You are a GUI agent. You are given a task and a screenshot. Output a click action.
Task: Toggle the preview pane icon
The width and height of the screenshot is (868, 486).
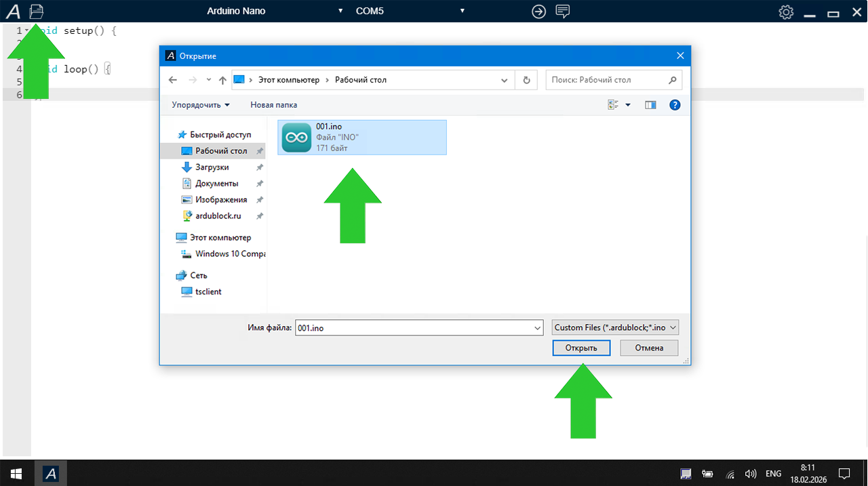[650, 105]
